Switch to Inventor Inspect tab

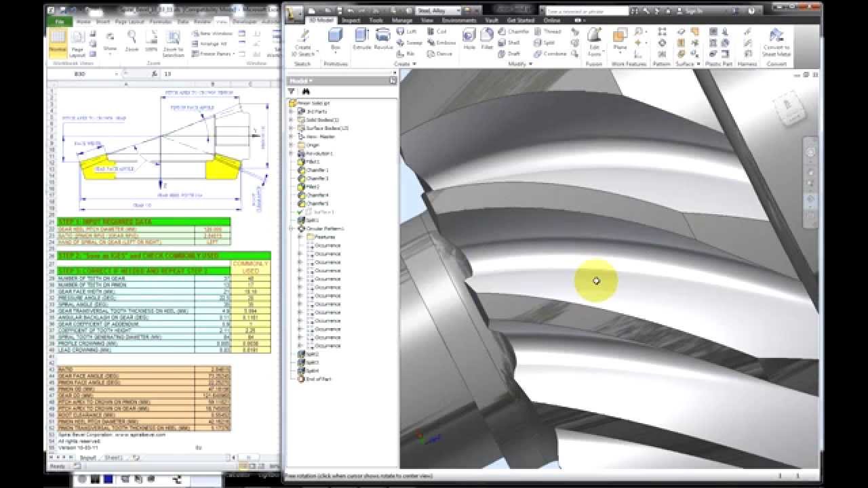click(x=351, y=20)
